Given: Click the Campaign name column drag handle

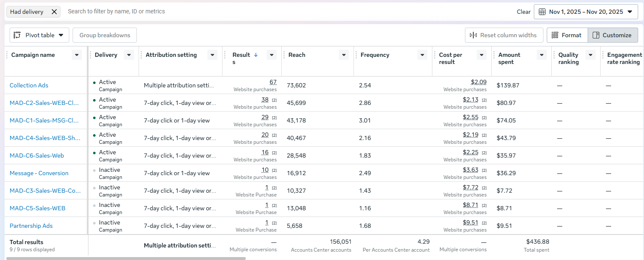Looking at the screenshot, I should coord(7,55).
